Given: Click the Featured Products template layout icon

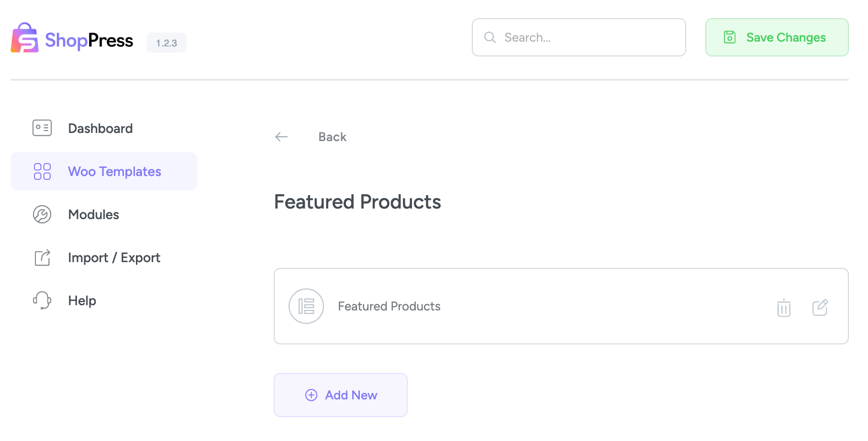Looking at the screenshot, I should 306,306.
